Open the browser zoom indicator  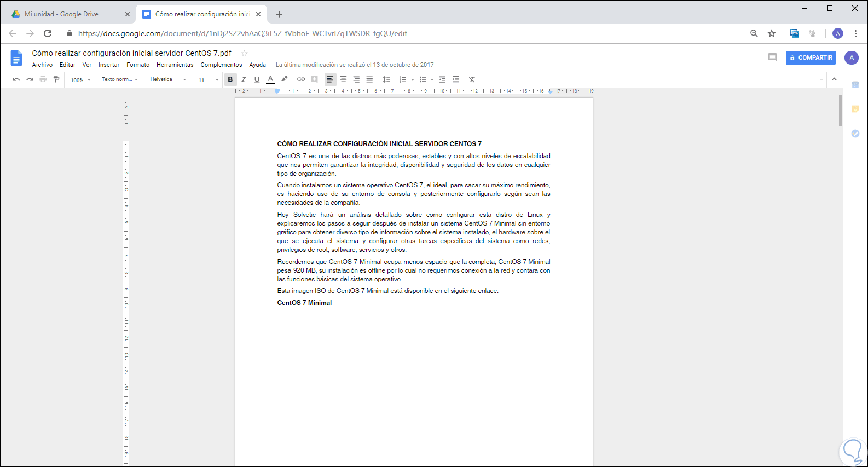click(754, 33)
